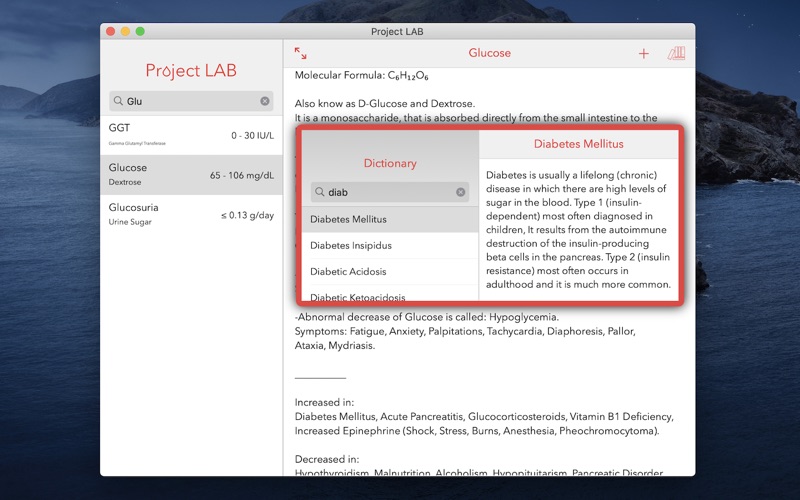Viewport: 800px width, 500px height.
Task: Click the plus icon beside Glucose title
Action: tap(643, 54)
